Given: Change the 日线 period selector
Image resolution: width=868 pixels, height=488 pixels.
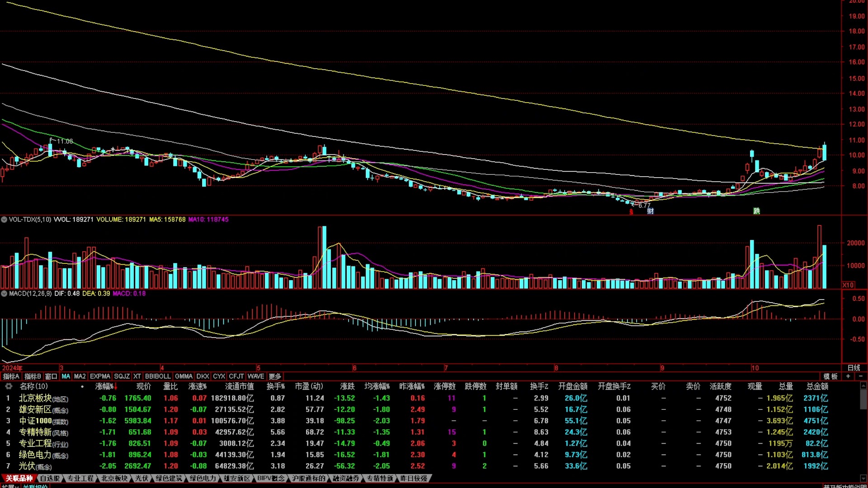Looking at the screenshot, I should click(x=854, y=368).
